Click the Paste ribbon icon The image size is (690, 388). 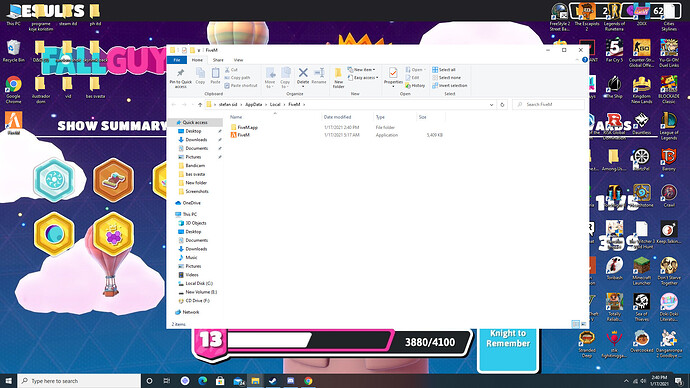(215, 76)
